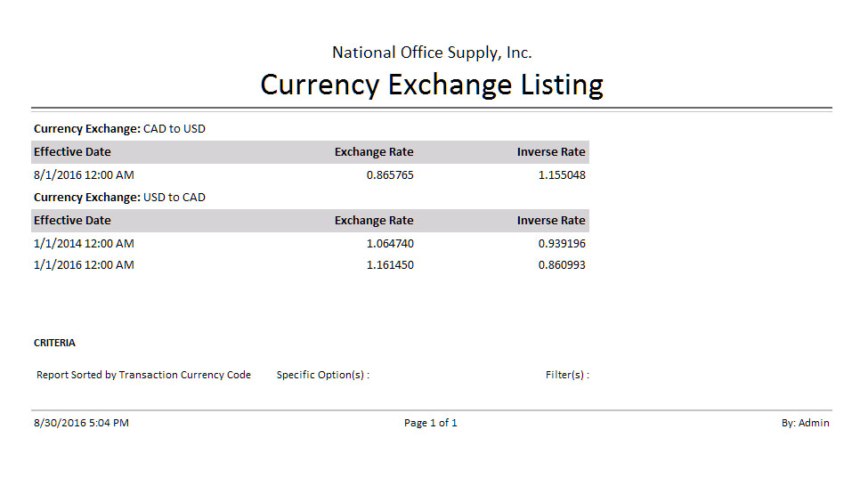Select the inverse rate value 0.939196
This screenshot has width=868, height=486.
562,244
